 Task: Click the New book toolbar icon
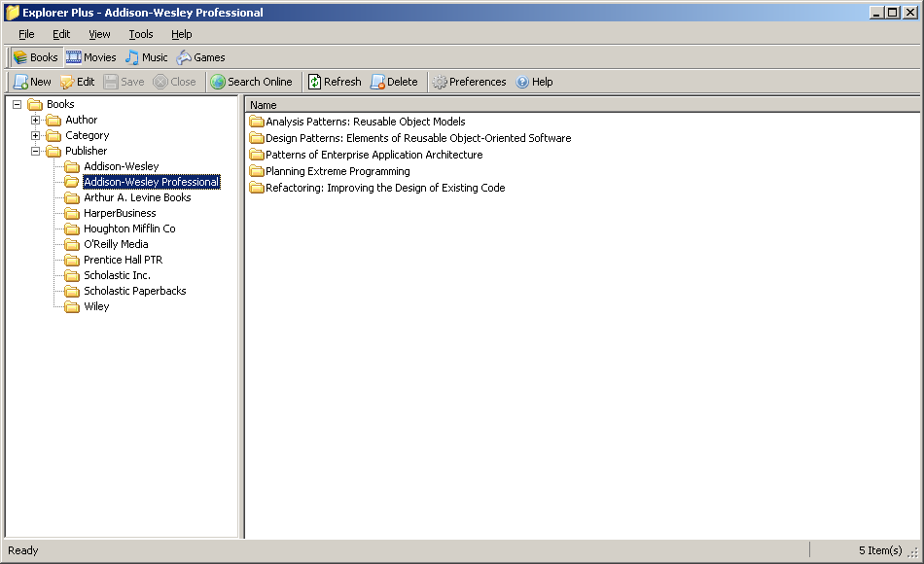20,82
